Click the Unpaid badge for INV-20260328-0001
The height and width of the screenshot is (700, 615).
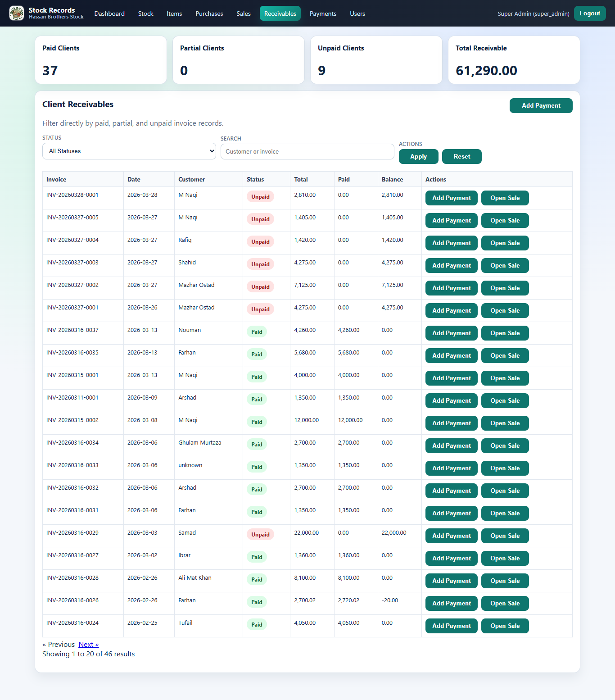click(260, 197)
